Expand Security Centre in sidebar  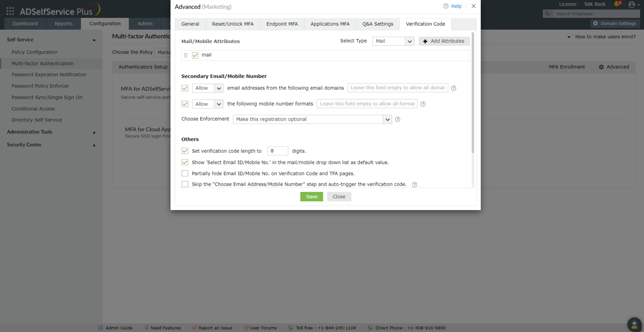point(94,145)
